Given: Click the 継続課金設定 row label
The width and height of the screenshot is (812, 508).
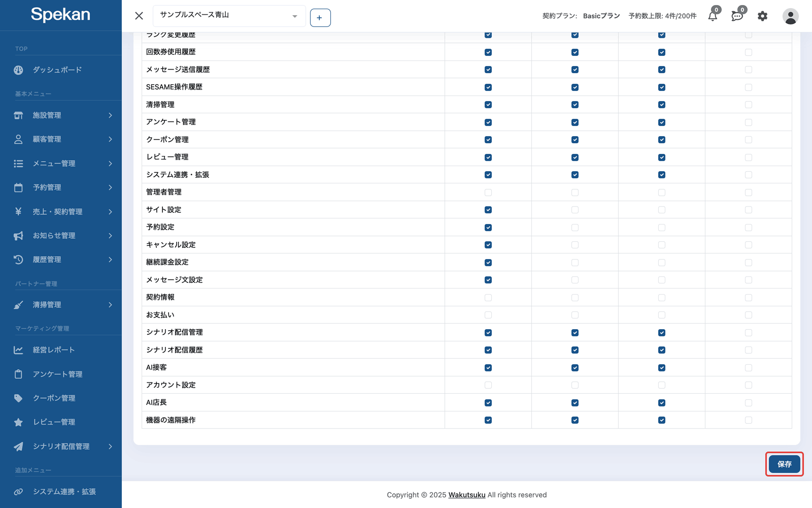Looking at the screenshot, I should click(x=167, y=262).
